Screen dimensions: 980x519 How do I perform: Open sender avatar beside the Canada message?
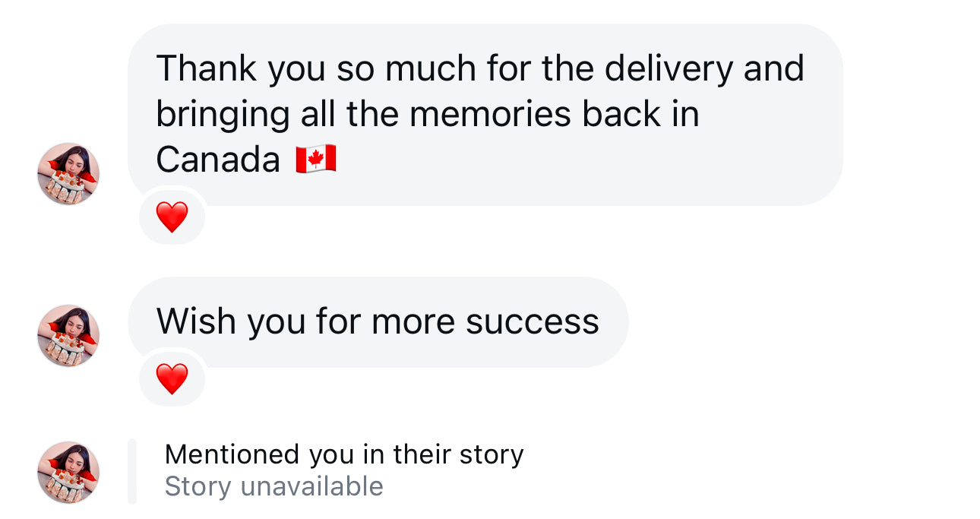click(68, 174)
